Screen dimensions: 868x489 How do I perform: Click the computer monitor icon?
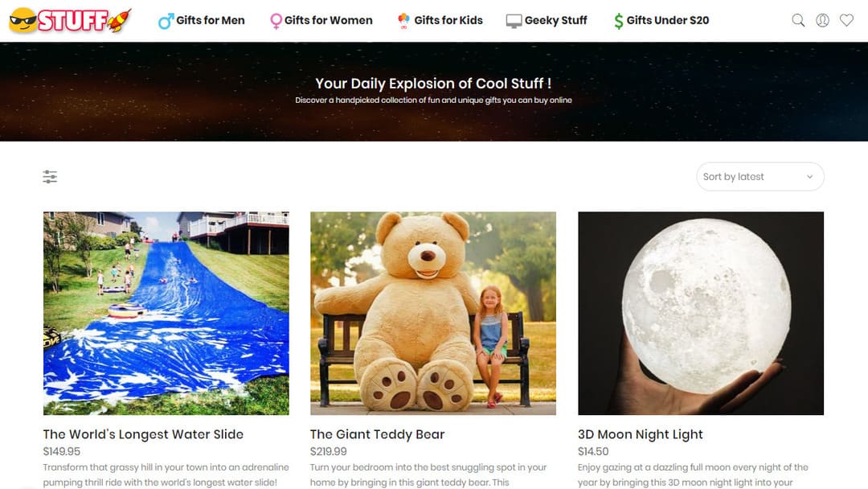click(514, 21)
